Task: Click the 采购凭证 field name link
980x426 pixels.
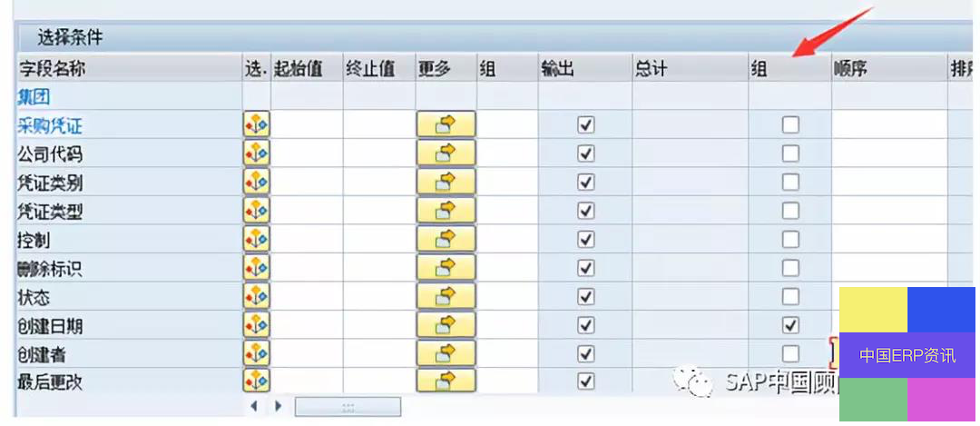Action: (x=50, y=126)
